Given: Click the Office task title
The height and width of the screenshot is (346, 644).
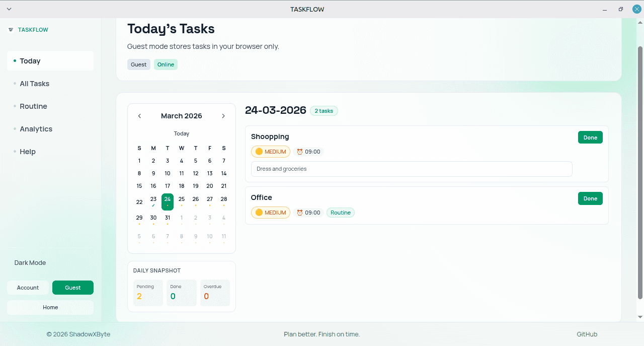Looking at the screenshot, I should [x=262, y=197].
